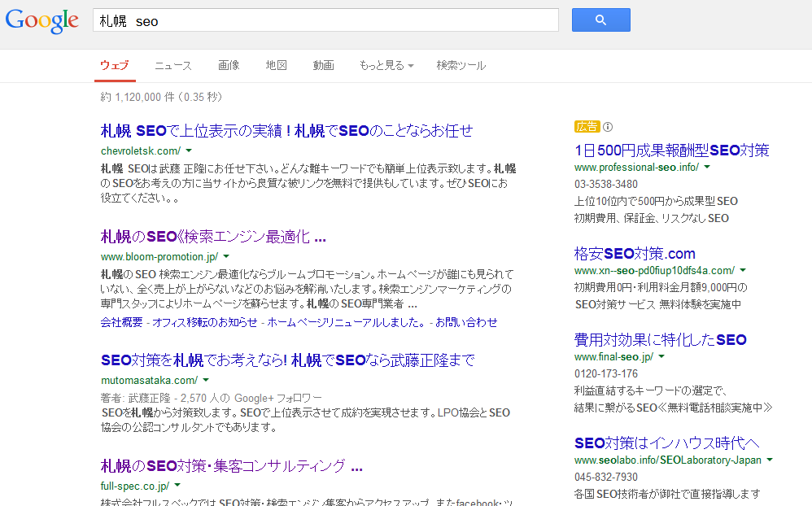Screen dimensions: 812x506
Task: Expand arrow next to www.bloom-promotion.jp URL
Action: tap(226, 256)
